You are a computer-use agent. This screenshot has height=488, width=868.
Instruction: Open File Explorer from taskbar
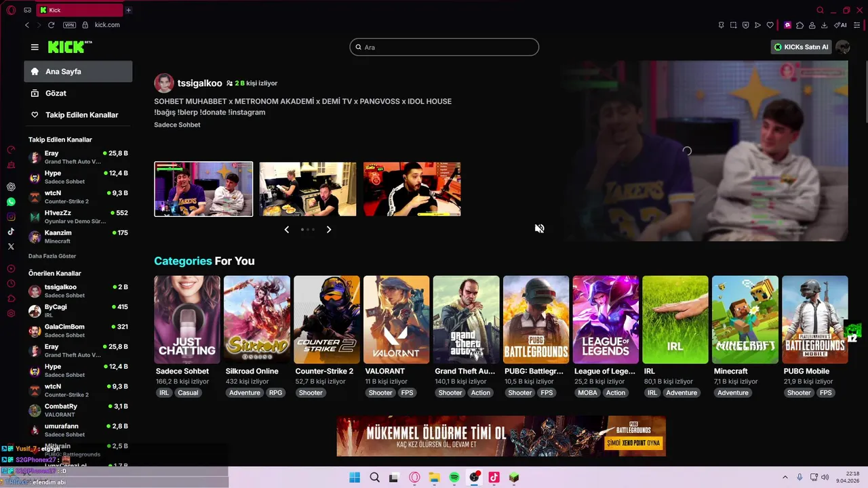point(434,477)
